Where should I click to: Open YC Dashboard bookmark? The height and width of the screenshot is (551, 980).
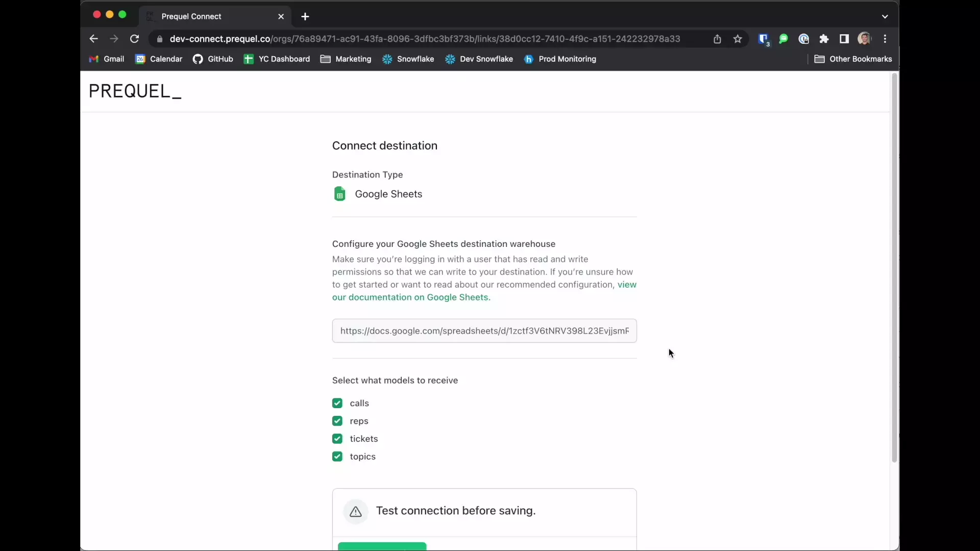click(277, 59)
